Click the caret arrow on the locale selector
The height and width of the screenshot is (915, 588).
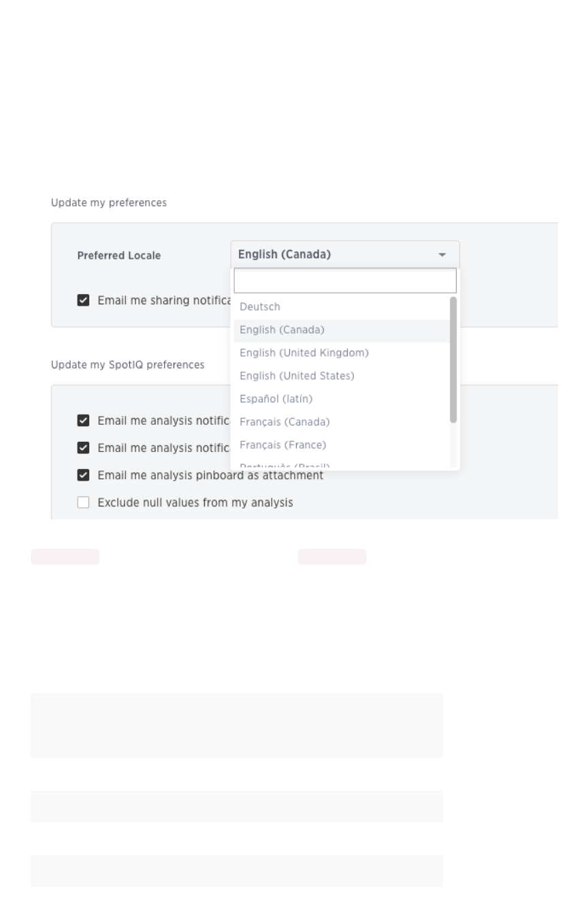tap(442, 255)
